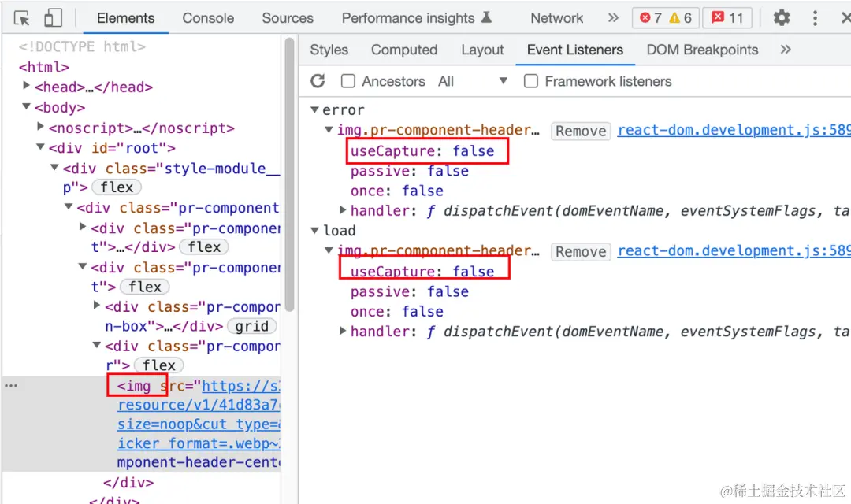Refresh the event listeners list
The width and height of the screenshot is (851, 504).
tap(318, 81)
